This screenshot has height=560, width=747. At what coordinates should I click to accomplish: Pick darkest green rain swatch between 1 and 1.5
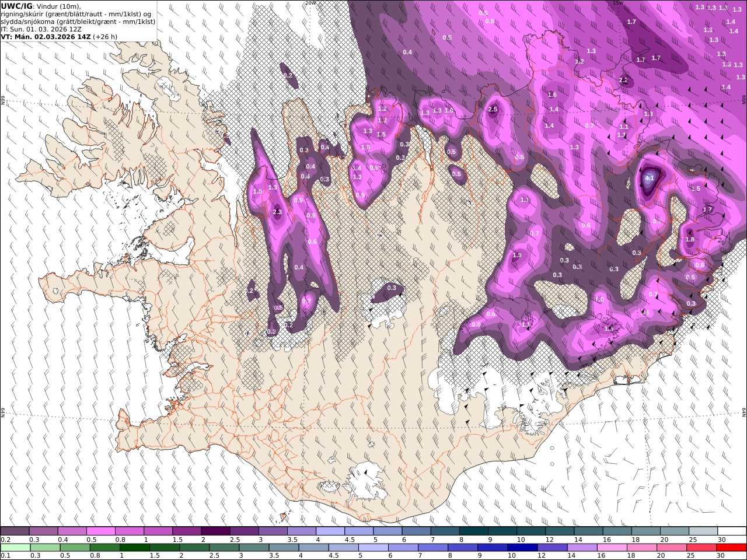pos(134,548)
